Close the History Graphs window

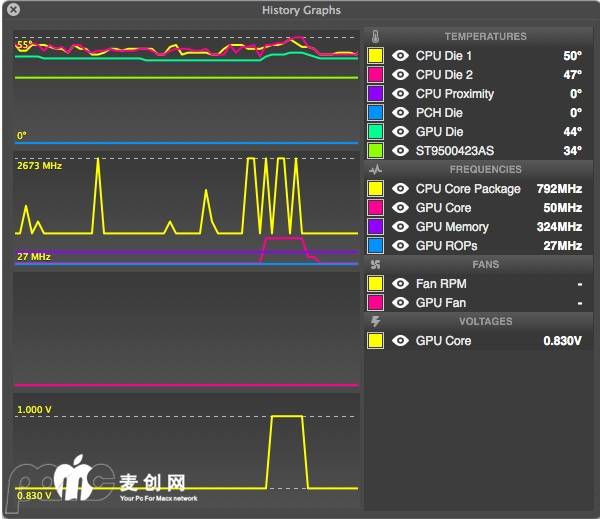pos(13,10)
